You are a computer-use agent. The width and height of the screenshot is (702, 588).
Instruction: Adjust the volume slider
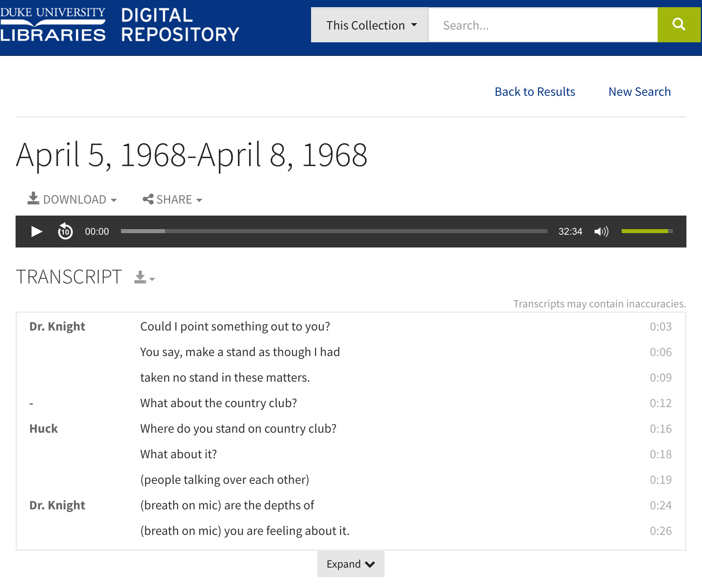point(647,231)
